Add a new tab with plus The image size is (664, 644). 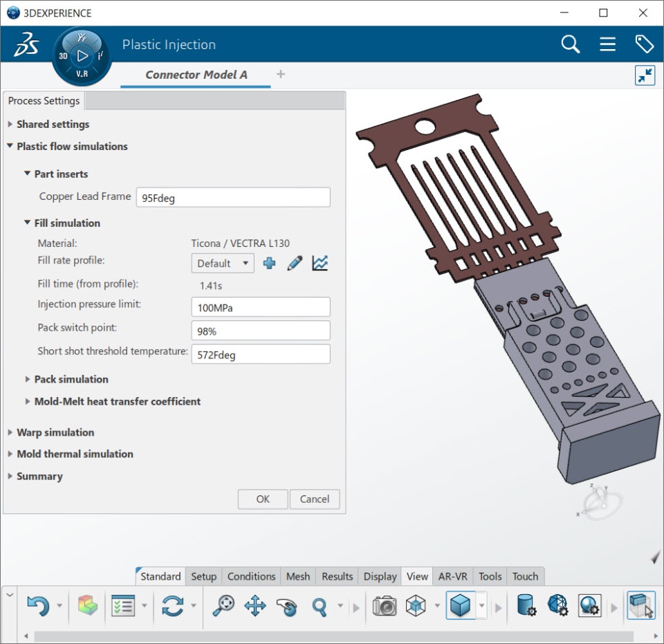tap(280, 74)
